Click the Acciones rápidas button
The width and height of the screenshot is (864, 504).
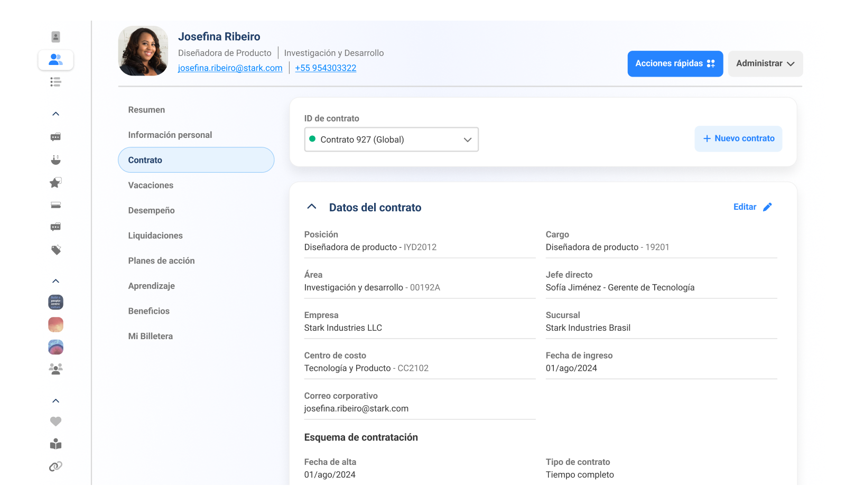pyautogui.click(x=675, y=64)
